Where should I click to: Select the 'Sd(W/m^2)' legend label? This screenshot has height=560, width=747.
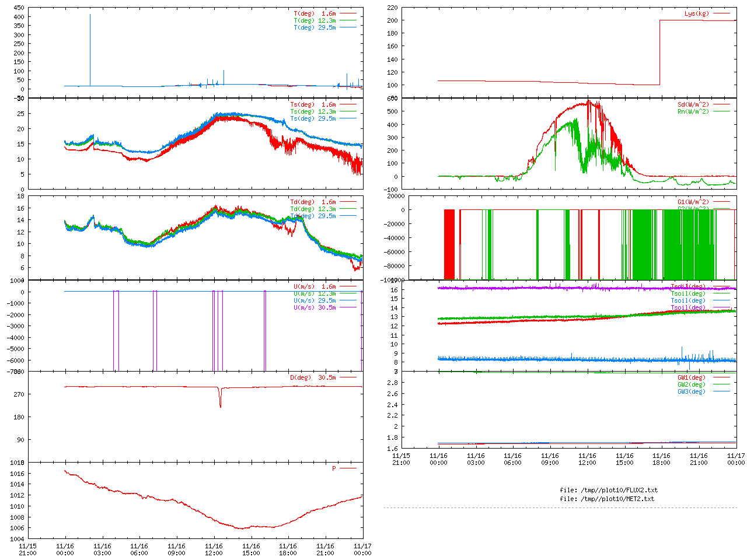click(693, 105)
